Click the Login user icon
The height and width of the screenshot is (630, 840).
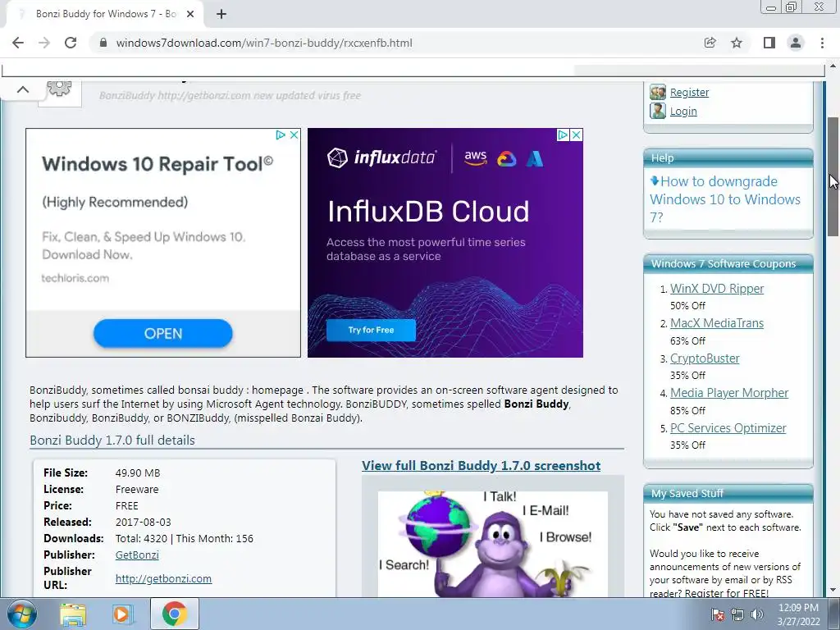pyautogui.click(x=657, y=111)
